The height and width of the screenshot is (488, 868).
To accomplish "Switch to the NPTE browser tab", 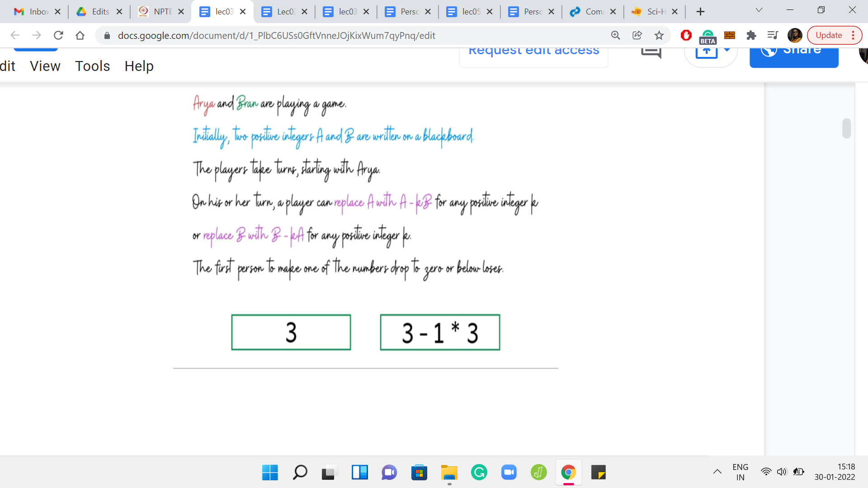I will pyautogui.click(x=161, y=12).
